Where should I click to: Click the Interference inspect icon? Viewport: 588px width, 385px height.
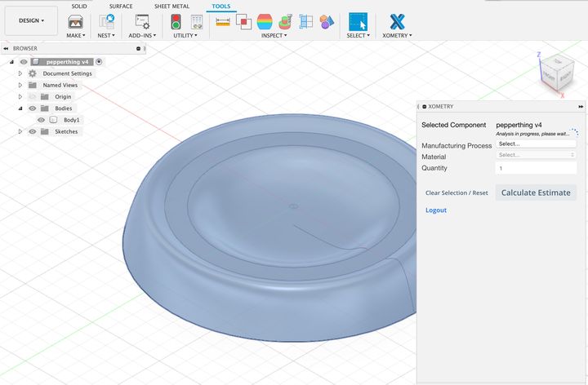click(243, 21)
